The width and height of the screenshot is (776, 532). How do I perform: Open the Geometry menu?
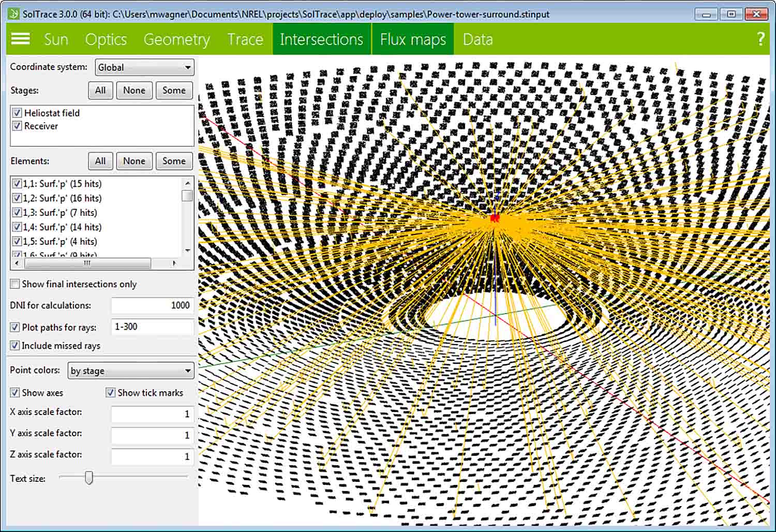pos(177,39)
